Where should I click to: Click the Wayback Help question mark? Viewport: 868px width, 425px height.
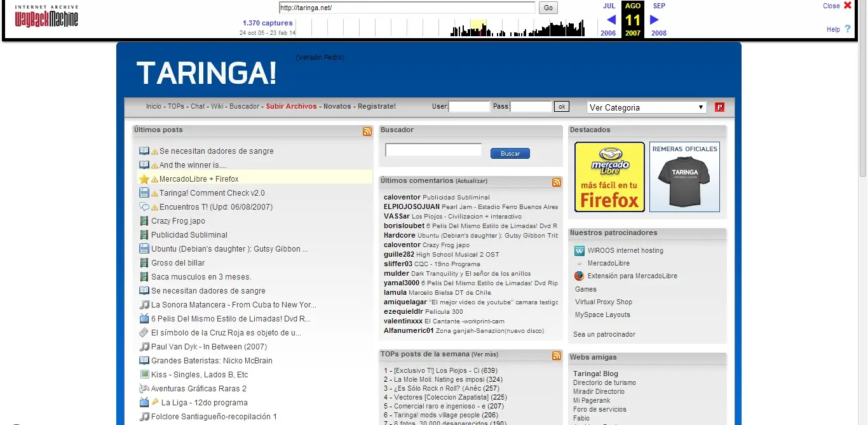click(848, 29)
